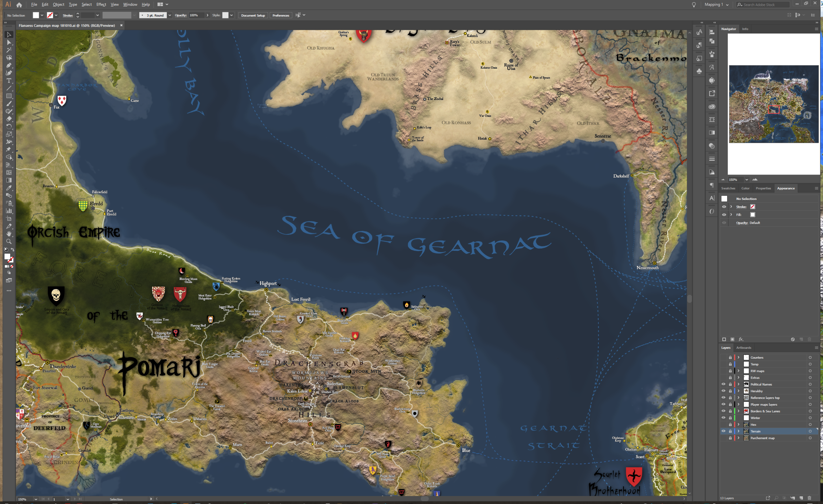Select the Magic Wand tool
This screenshot has width=823, height=504.
(9, 50)
